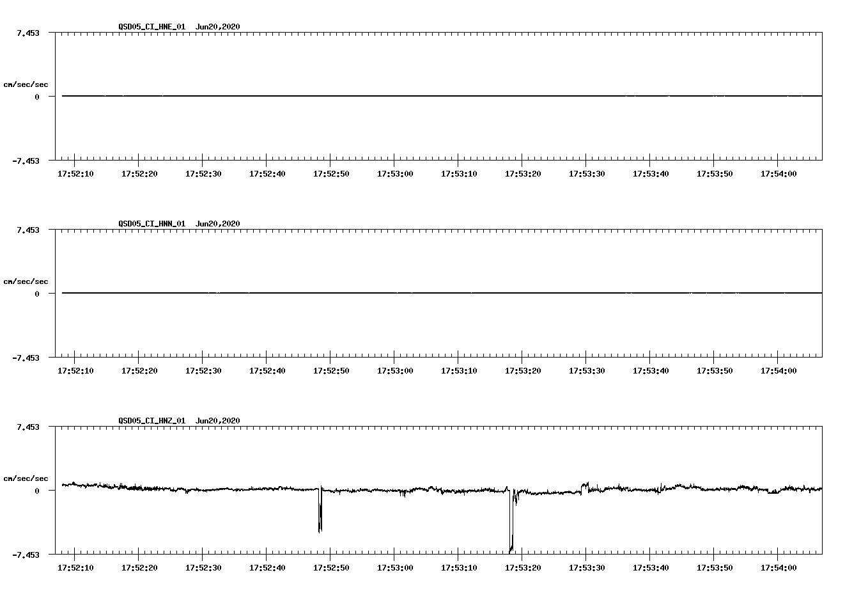868x591 pixels.
Task: Click 17:53:50 time label under HNZ plot
Action: click(x=715, y=567)
